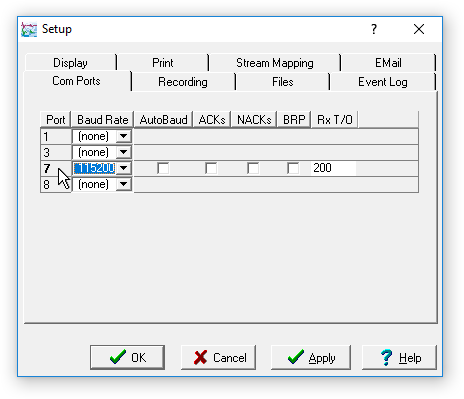Screen dimensions: 464x399
Task: Switch to the Recording tab
Action: [183, 82]
